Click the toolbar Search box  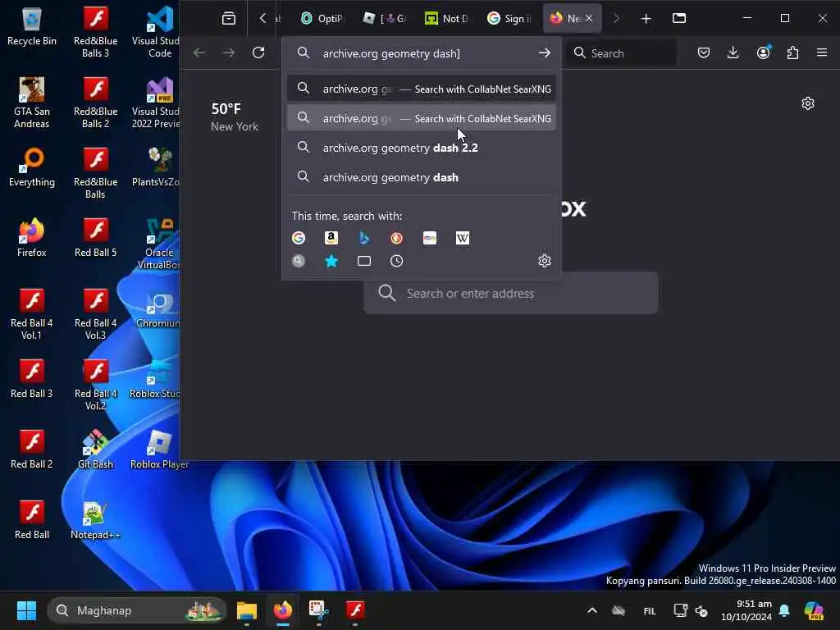[x=622, y=53]
